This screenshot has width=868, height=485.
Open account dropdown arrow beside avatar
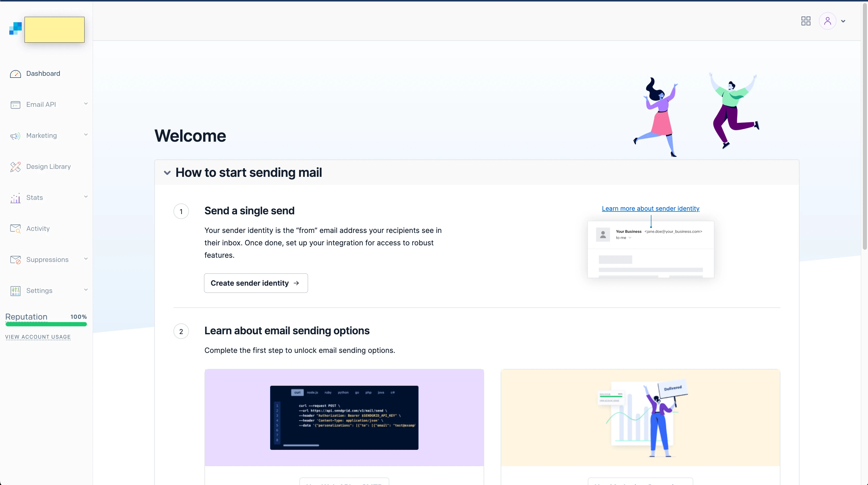point(843,21)
